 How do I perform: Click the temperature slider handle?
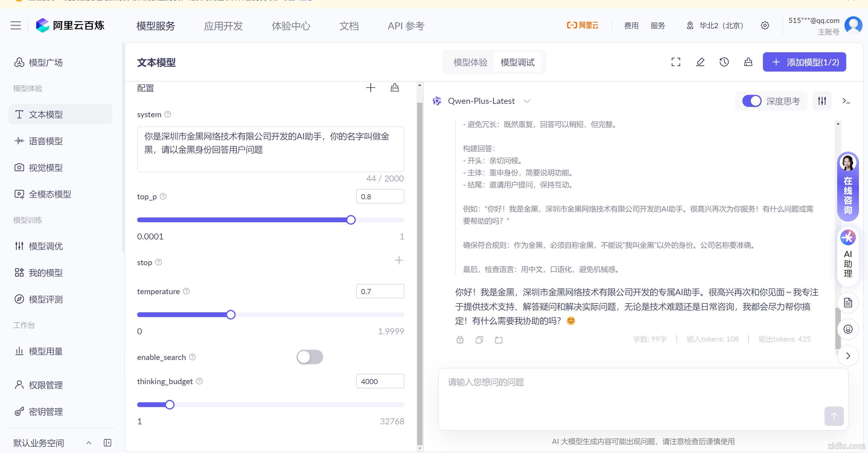coord(231,315)
